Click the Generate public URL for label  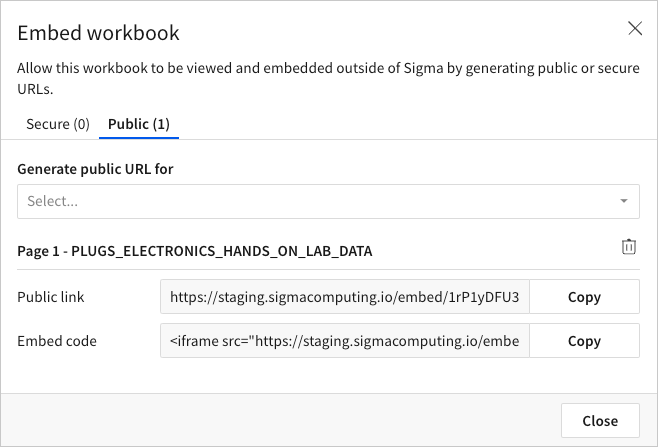[x=96, y=169]
